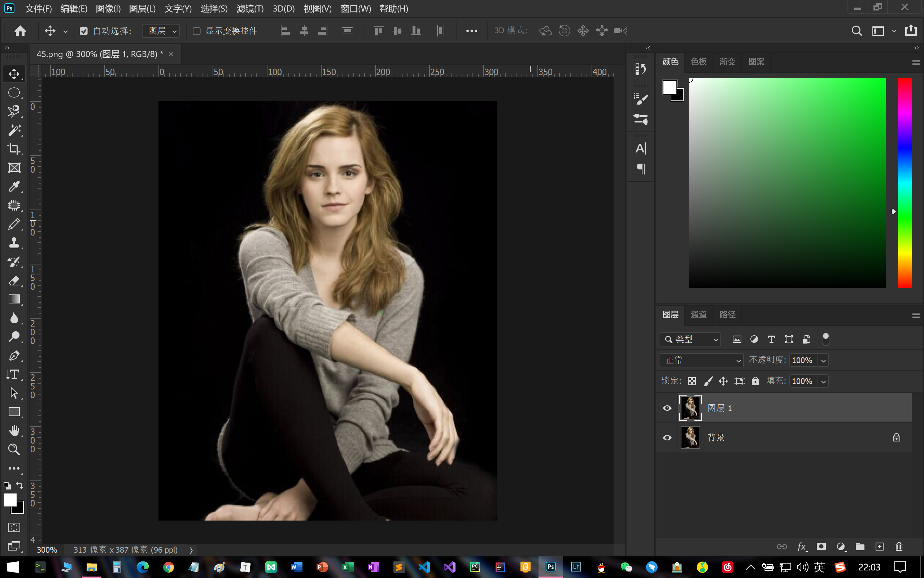Switch to the 色板 tab
This screenshot has width=924, height=578.
tap(698, 61)
